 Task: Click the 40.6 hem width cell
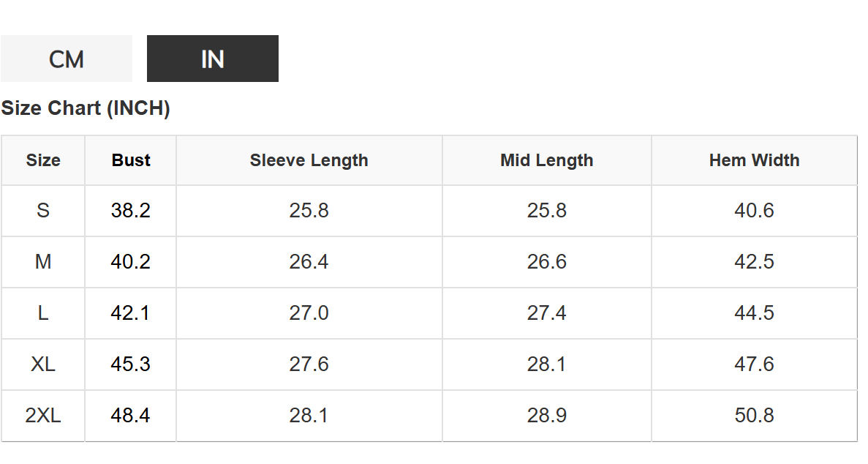755,211
